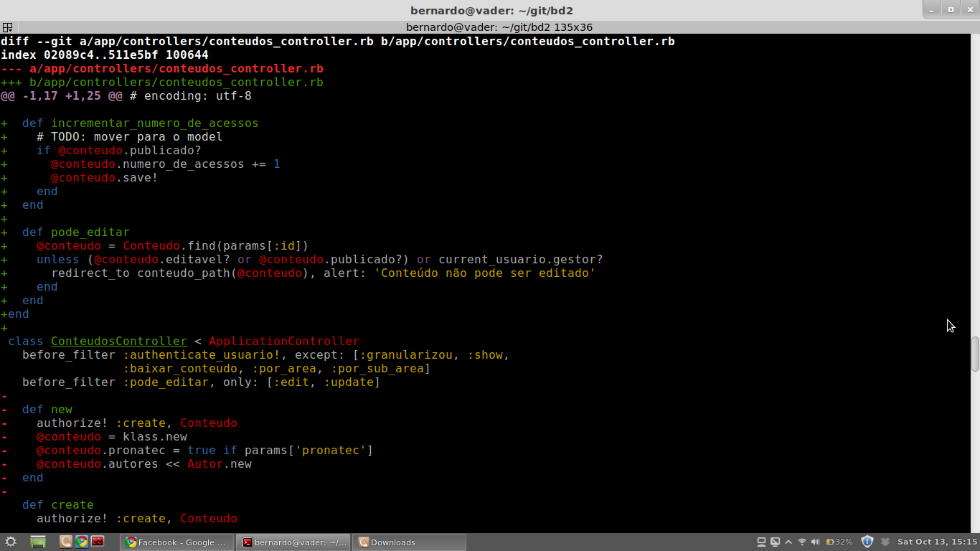This screenshot has height=551, width=980.
Task: Open the Wi-Fi network indicator
Action: (x=802, y=542)
